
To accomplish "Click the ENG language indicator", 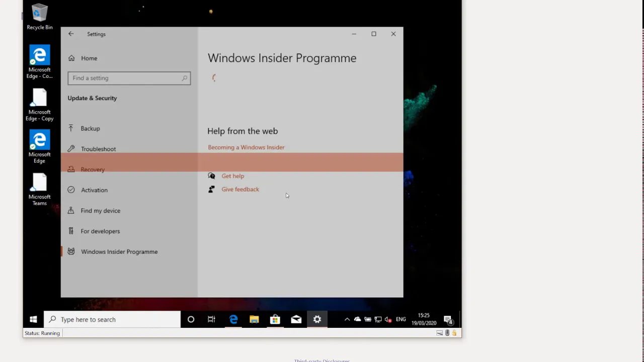I will (401, 319).
